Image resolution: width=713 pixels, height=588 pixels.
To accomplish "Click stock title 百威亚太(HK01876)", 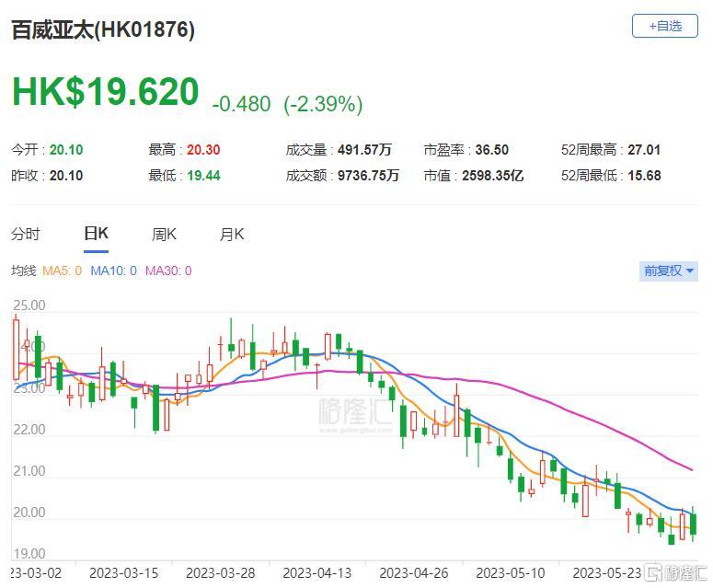I will point(103,30).
